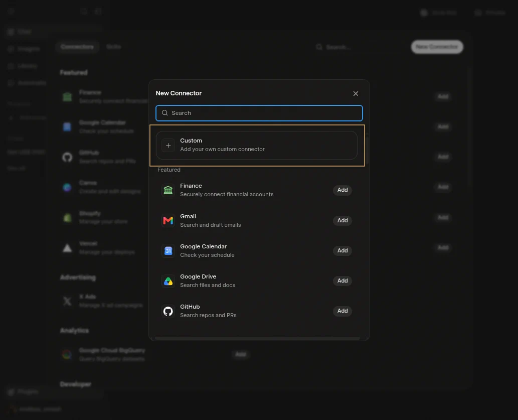Image resolution: width=518 pixels, height=420 pixels.
Task: Select 'Search files and docs' description
Action: click(x=208, y=285)
